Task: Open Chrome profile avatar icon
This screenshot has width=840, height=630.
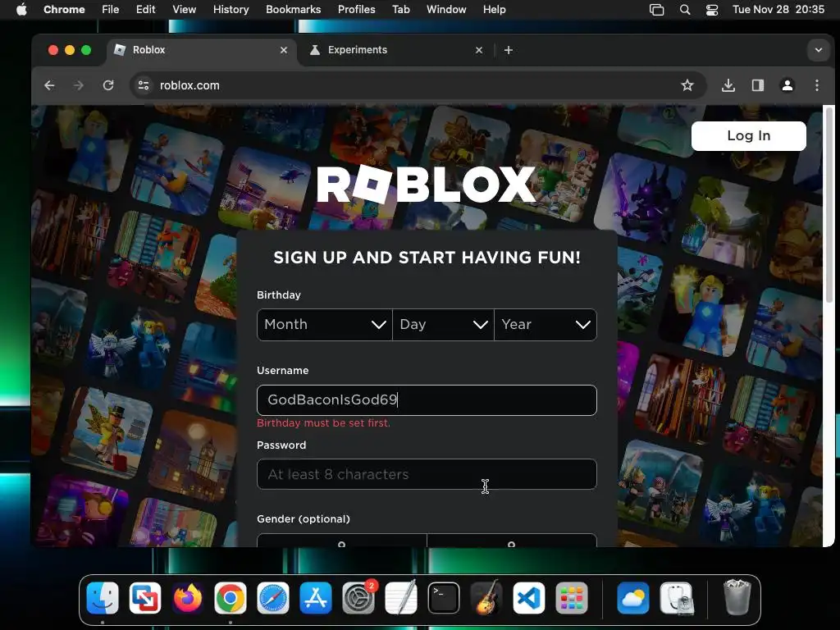Action: pyautogui.click(x=787, y=85)
